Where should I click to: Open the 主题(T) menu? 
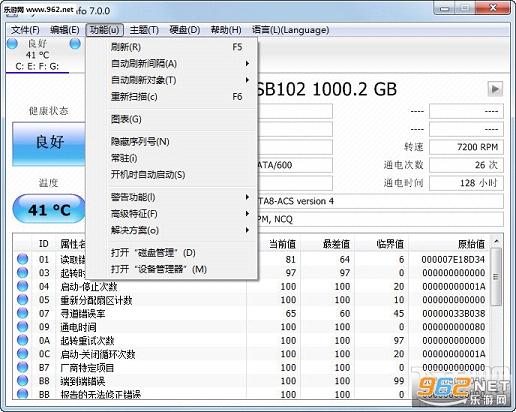point(144,30)
